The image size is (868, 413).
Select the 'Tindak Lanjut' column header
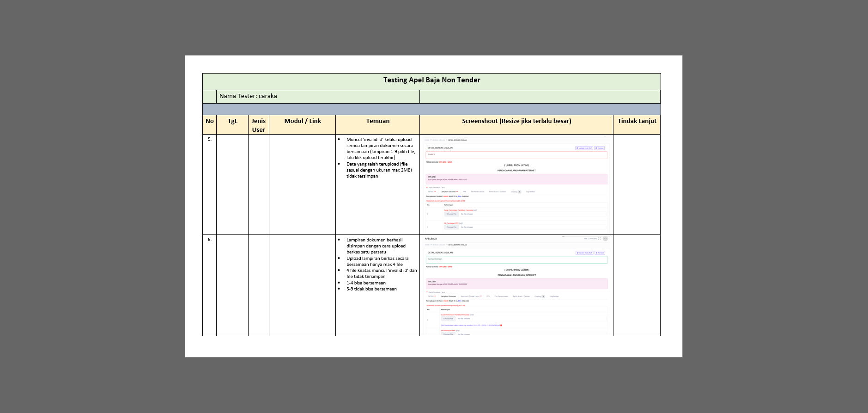point(637,121)
